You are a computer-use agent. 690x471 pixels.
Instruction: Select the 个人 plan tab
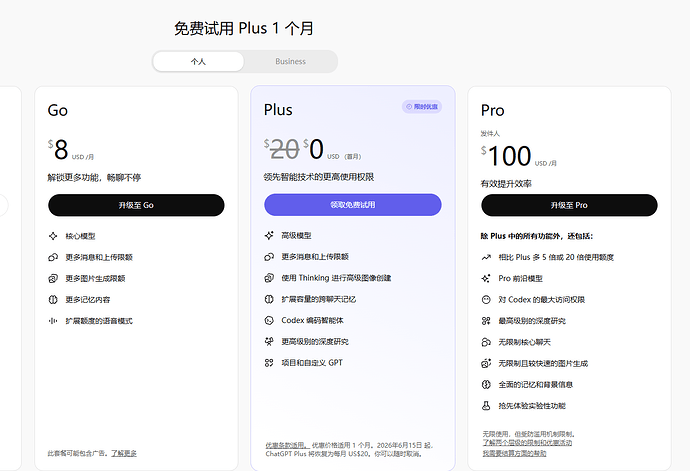(x=198, y=62)
